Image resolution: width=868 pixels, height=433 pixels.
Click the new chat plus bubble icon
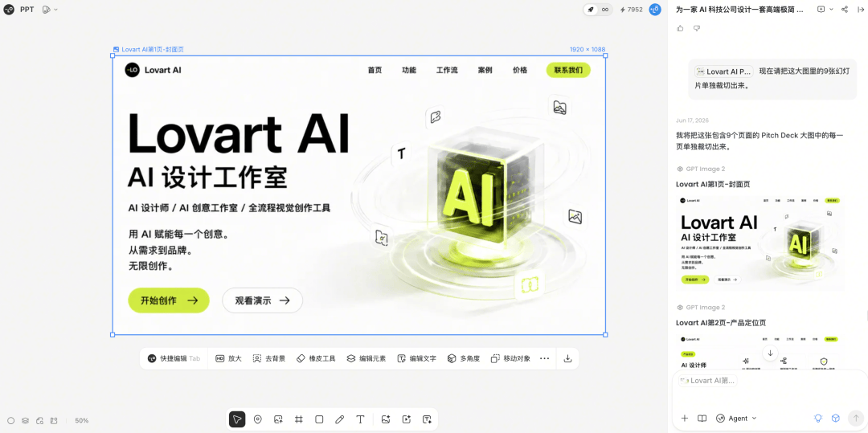point(821,10)
